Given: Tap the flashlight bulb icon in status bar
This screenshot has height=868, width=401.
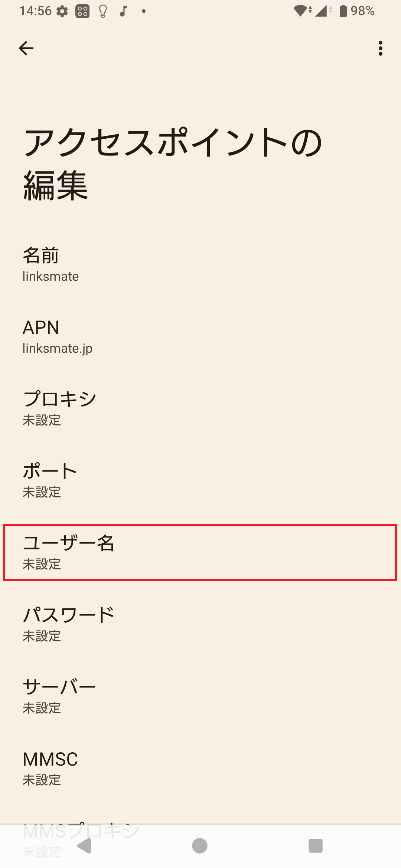Looking at the screenshot, I should point(102,11).
